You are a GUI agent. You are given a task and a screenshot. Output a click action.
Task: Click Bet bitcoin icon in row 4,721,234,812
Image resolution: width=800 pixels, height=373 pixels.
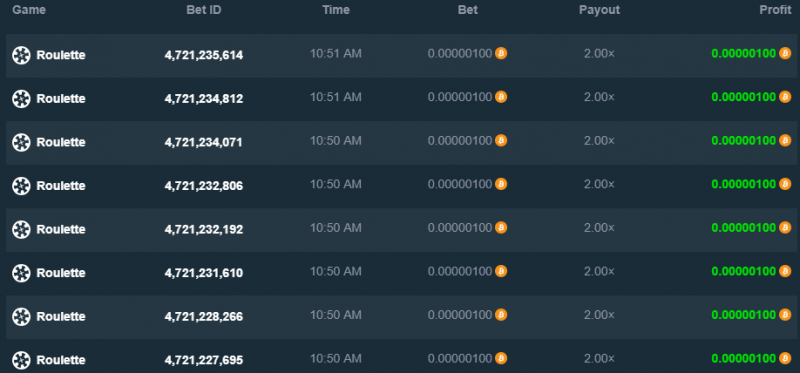click(x=501, y=96)
